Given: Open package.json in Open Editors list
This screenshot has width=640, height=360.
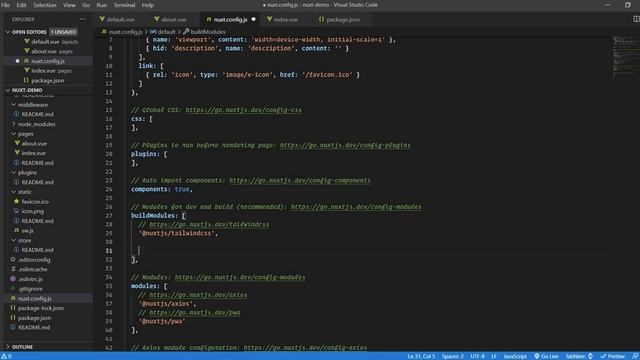Looking at the screenshot, I should 48,81.
